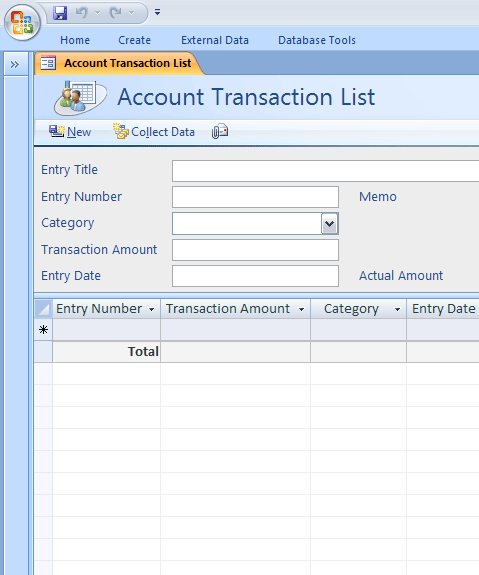This screenshot has height=575, width=479.
Task: Open the Undo history dropdown arrow
Action: tap(97, 13)
